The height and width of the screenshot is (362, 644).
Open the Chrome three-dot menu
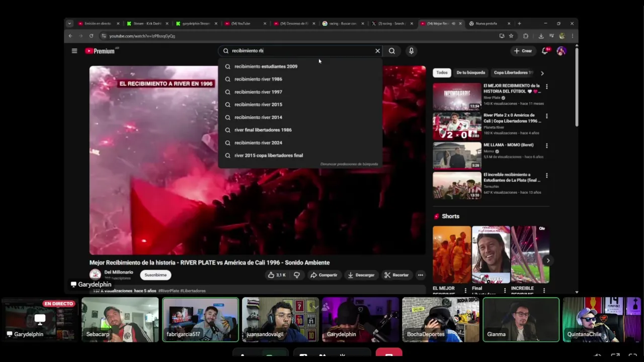coord(572,36)
